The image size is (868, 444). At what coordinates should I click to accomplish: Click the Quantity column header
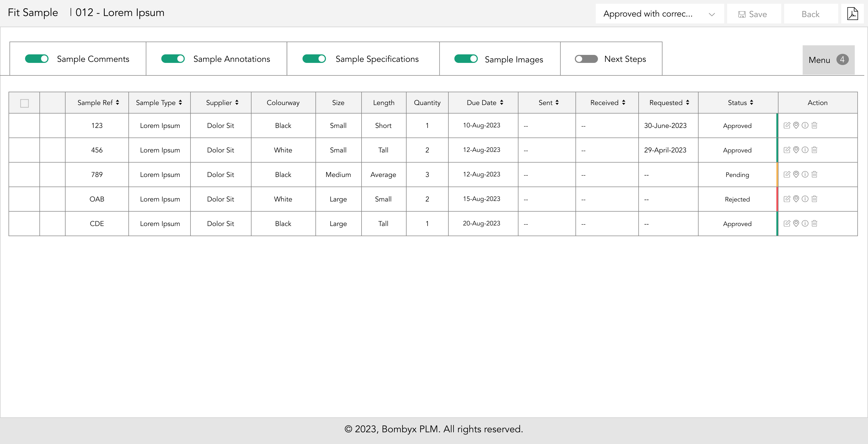tap(427, 103)
